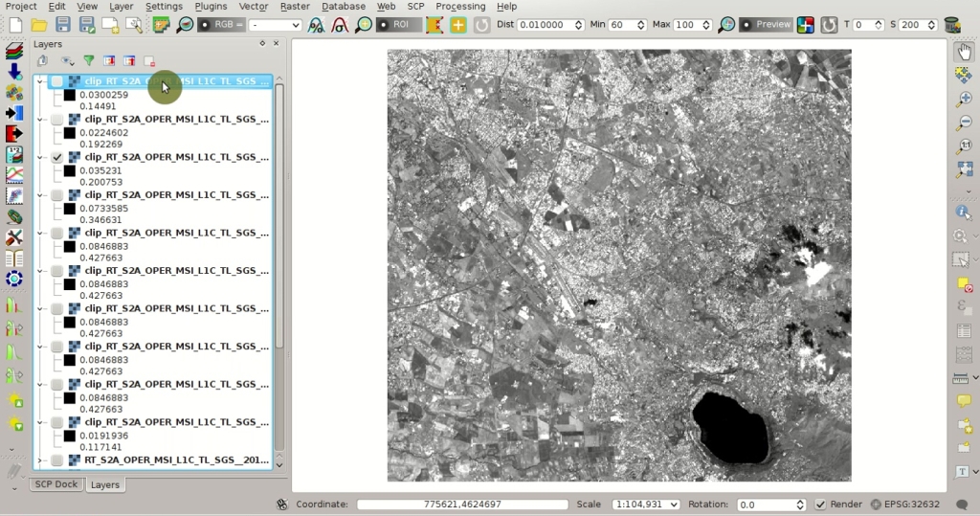Image resolution: width=980 pixels, height=516 pixels.
Task: Open the manage map themes eye dropdown
Action: pos(67,60)
